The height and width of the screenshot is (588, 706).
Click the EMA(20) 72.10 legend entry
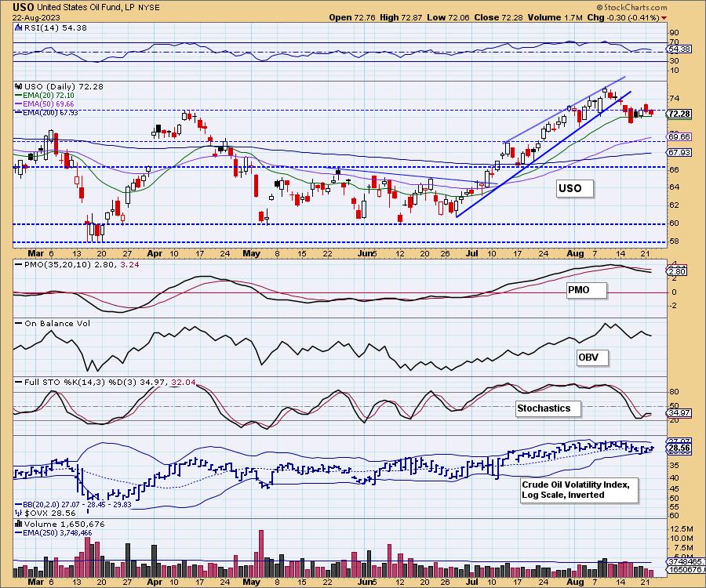coord(45,96)
